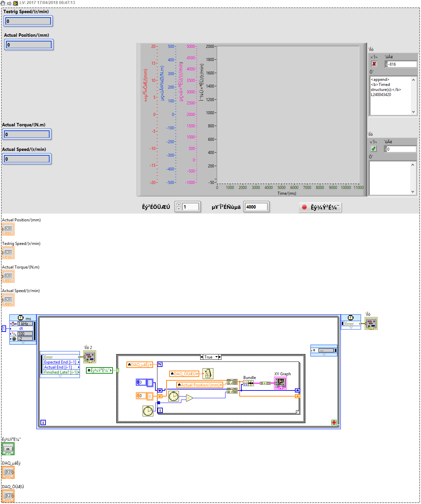Increment the numeric control showing 1
This screenshot has height=504, width=421.
(x=179, y=205)
